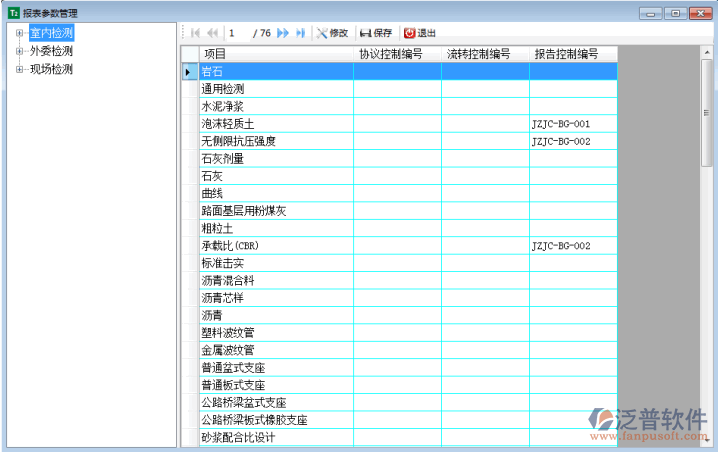This screenshot has height=452, width=718.
Task: Click the app icon in title bar
Action: (x=13, y=13)
